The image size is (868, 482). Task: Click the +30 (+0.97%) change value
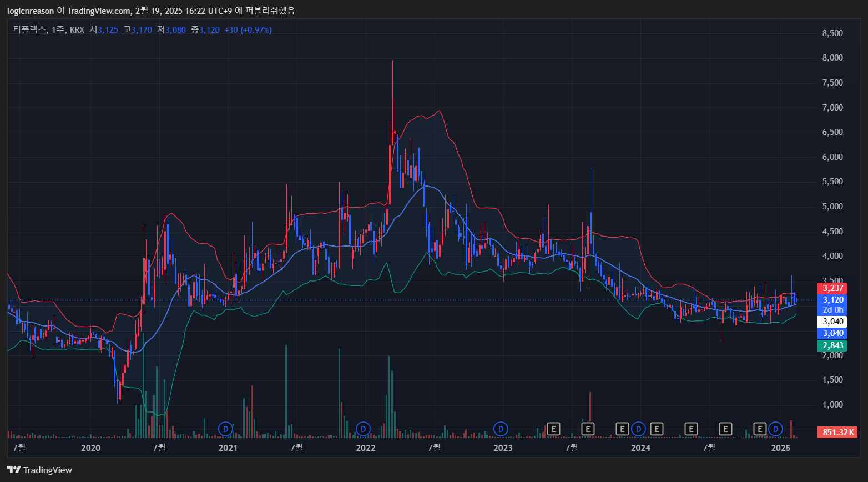[248, 30]
